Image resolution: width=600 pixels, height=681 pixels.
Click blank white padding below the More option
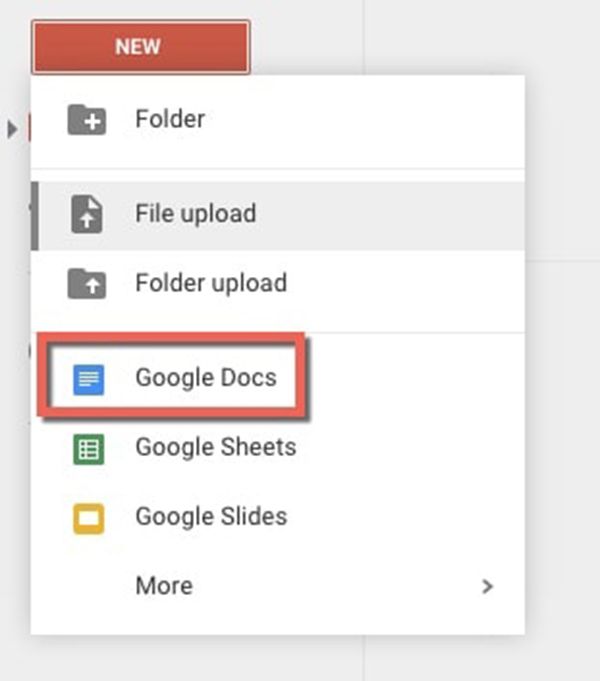click(x=278, y=619)
